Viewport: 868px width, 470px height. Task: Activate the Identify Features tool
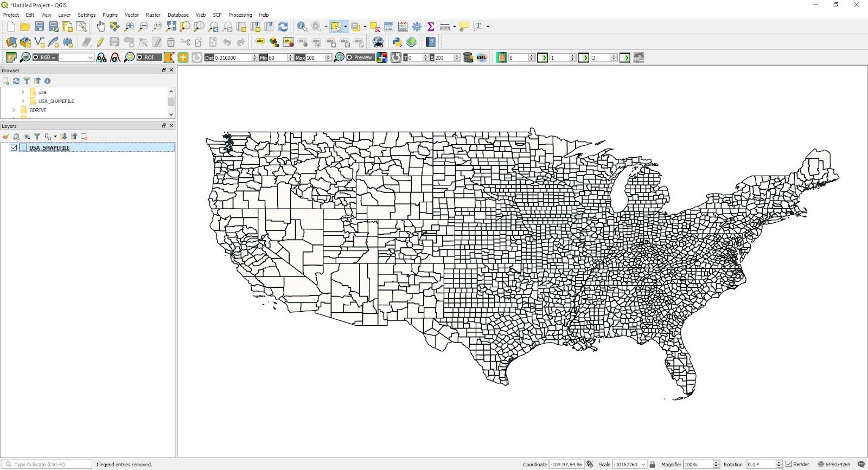point(302,27)
